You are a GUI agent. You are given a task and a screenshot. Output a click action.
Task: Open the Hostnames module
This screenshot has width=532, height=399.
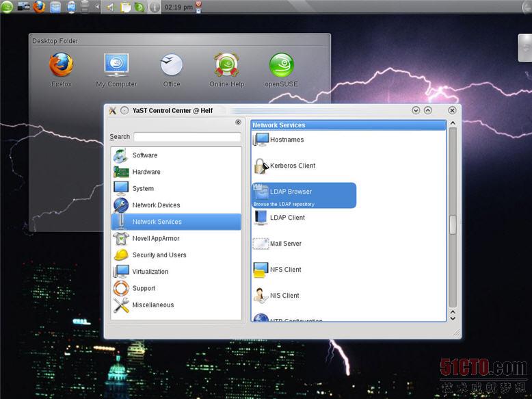[278, 140]
